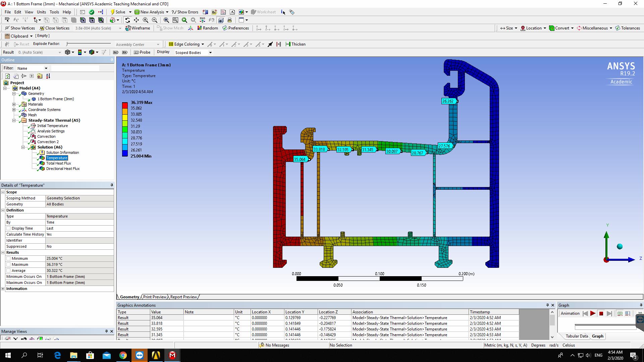The image size is (644, 362).
Task: Select Total Heat Flux in outline
Action: [x=58, y=163]
